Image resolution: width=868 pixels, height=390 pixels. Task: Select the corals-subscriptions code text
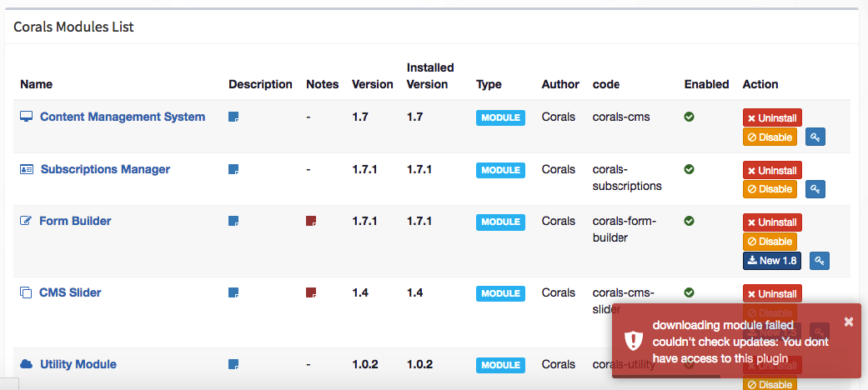pos(627,177)
